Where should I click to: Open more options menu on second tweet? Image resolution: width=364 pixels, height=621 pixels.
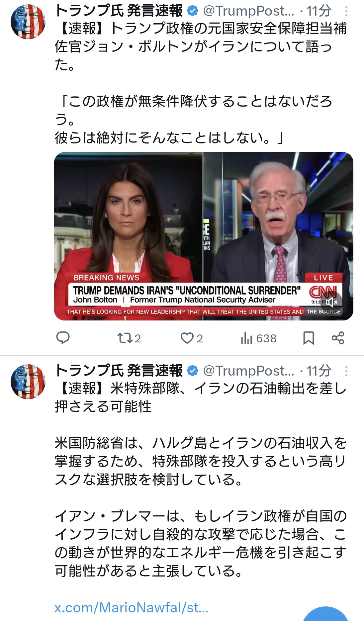tap(346, 371)
